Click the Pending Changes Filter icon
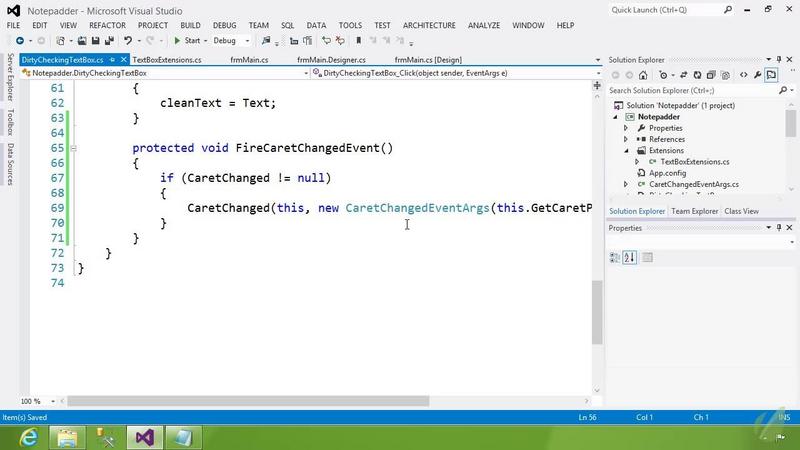Viewport: 800px width, 450px height. (663, 75)
